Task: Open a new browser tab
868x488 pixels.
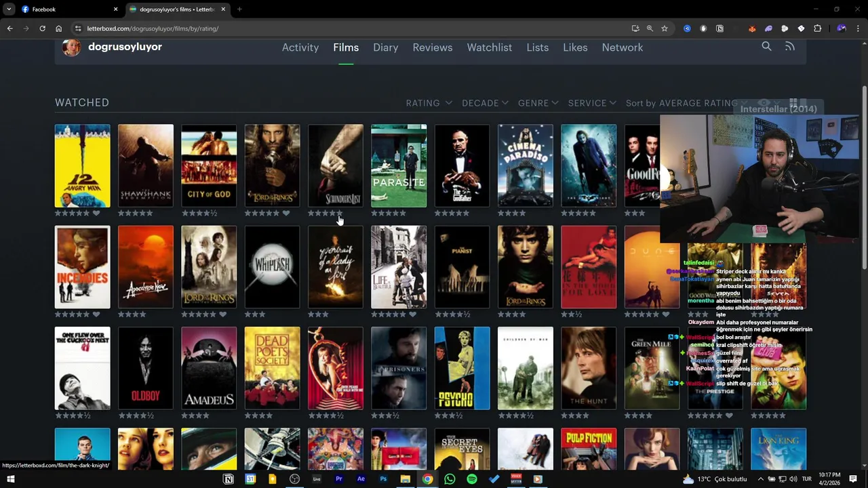Action: 239,9
